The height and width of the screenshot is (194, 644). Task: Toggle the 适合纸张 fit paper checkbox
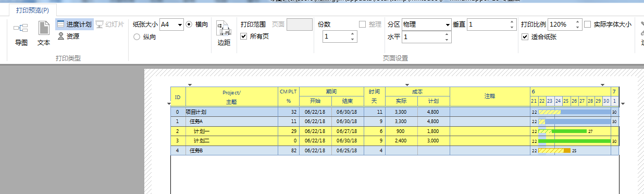539,37
